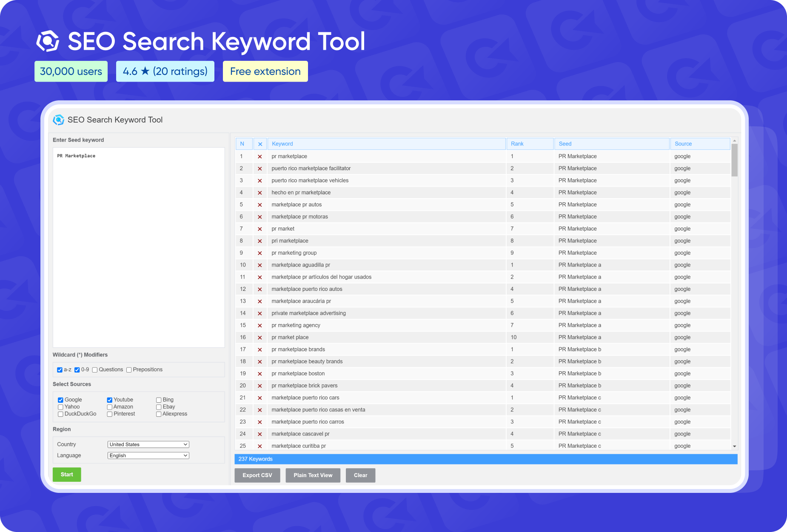The width and height of the screenshot is (787, 532).
Task: Click the logo icon in the purple page header
Action: tap(48, 41)
